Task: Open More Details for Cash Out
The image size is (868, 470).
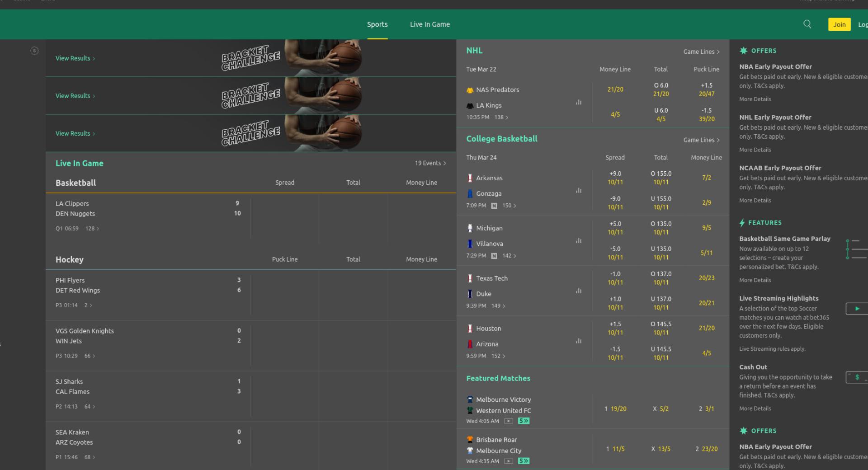Action: tap(755, 409)
